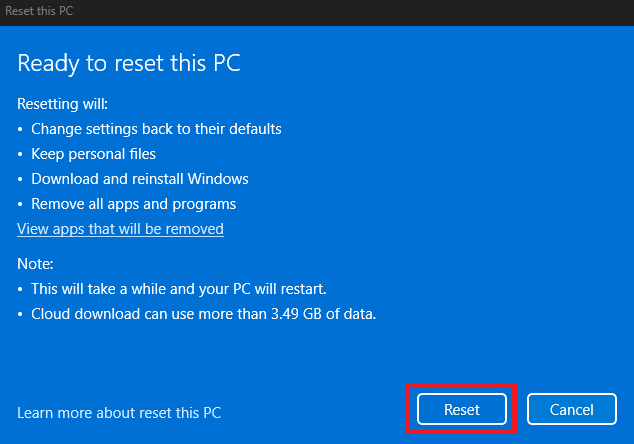Click the Resetting will: label

click(62, 104)
